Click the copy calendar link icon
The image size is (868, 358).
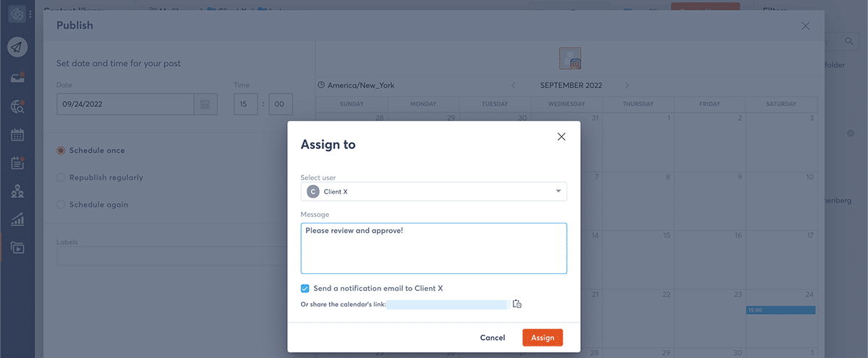(517, 304)
